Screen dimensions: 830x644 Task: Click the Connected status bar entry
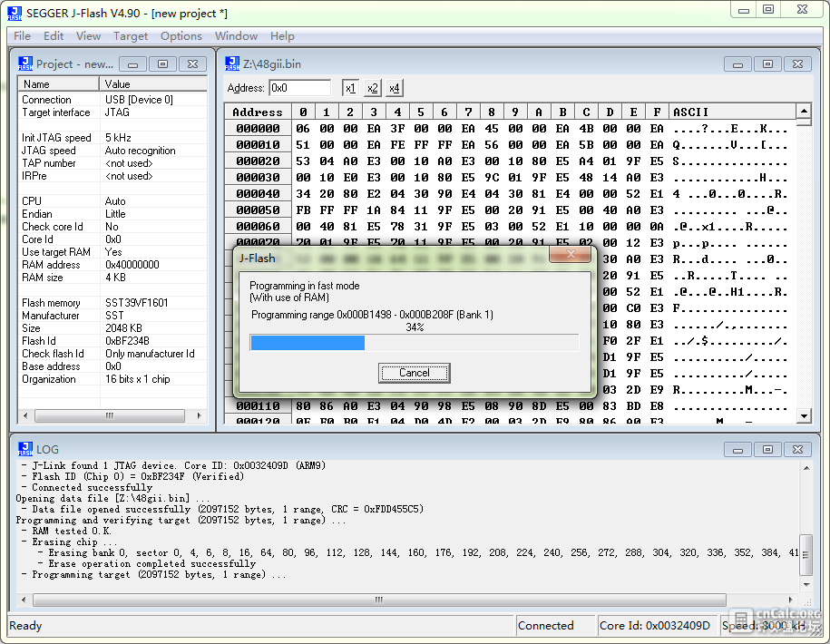556,626
